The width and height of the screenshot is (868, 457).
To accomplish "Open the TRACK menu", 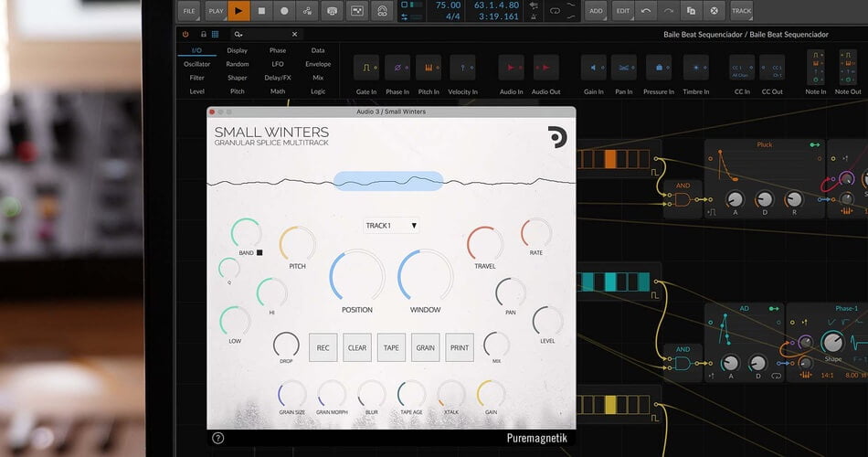I will pyautogui.click(x=741, y=11).
